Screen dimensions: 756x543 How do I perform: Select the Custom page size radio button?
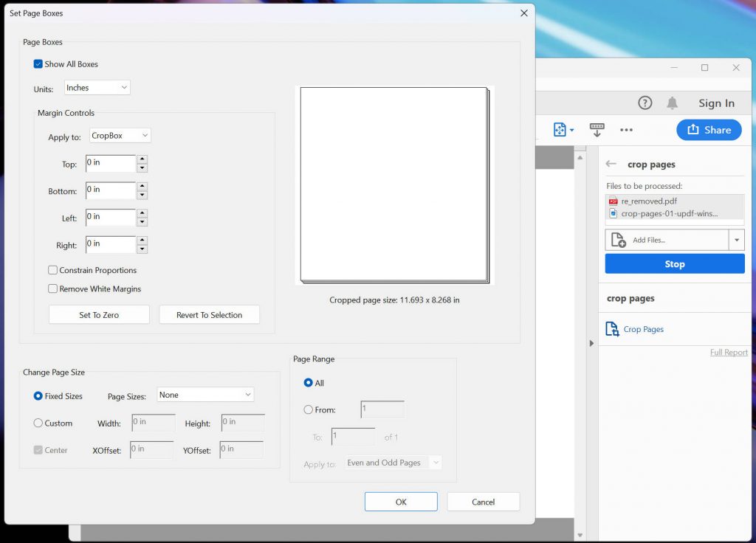[x=38, y=423]
